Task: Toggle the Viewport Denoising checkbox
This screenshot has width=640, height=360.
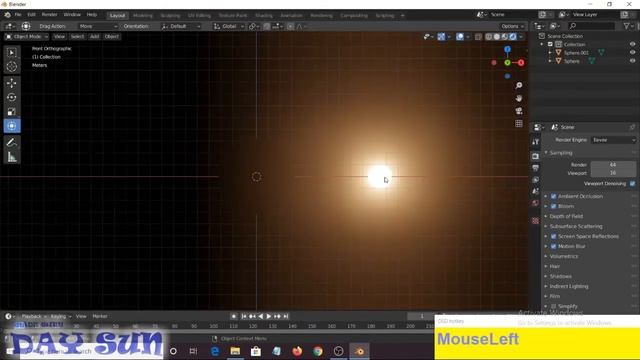Action: [x=632, y=184]
